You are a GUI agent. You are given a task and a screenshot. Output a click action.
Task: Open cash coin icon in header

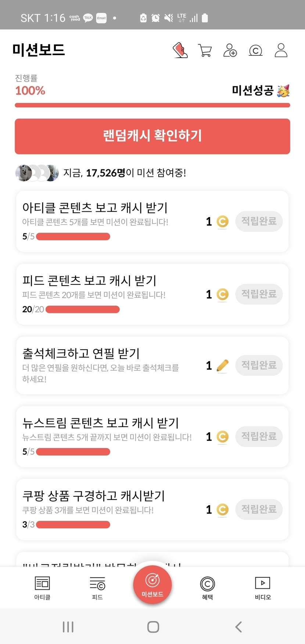pos(255,50)
